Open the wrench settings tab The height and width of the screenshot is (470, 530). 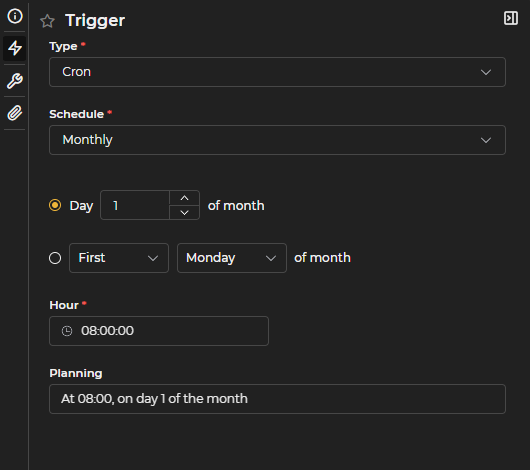(x=15, y=81)
